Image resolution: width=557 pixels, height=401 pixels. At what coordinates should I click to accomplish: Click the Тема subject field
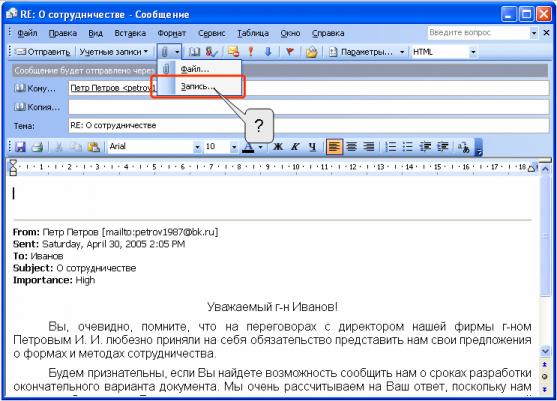[x=309, y=125]
